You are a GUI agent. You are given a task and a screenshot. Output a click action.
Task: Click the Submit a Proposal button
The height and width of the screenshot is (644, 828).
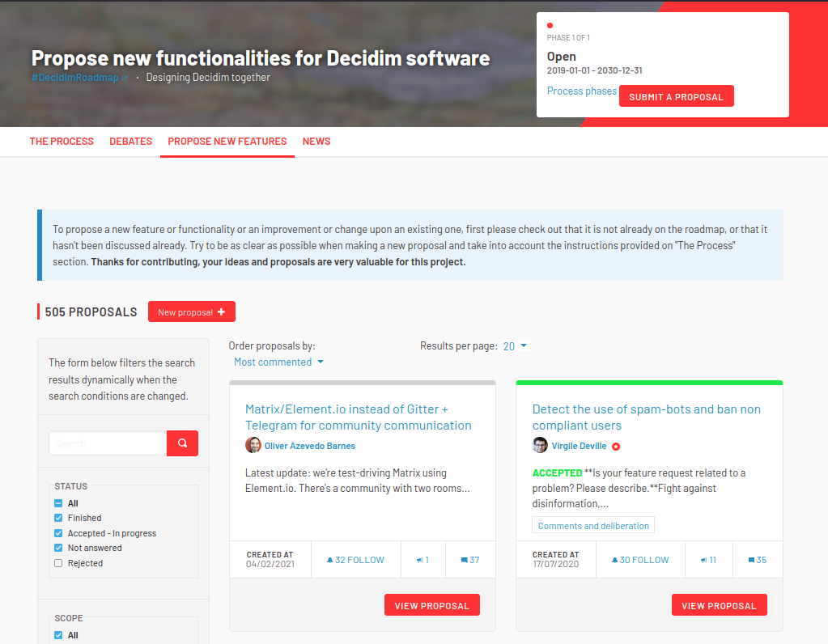tap(676, 96)
